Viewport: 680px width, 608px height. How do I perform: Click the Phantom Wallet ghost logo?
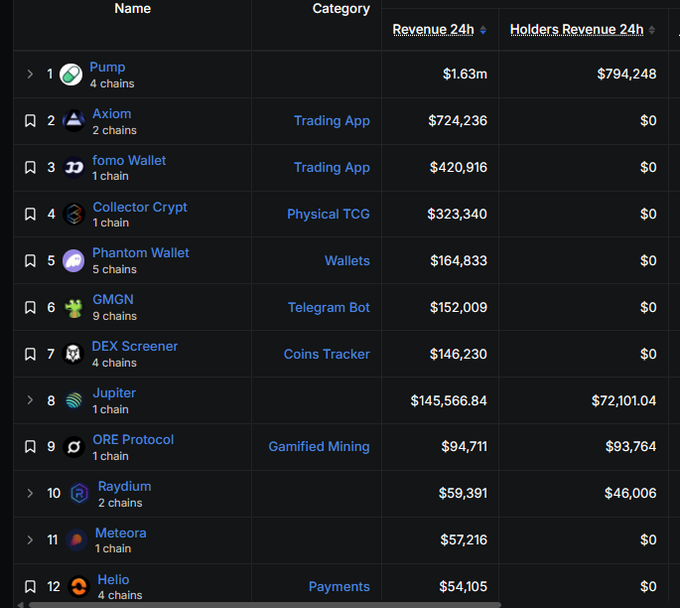(x=74, y=261)
